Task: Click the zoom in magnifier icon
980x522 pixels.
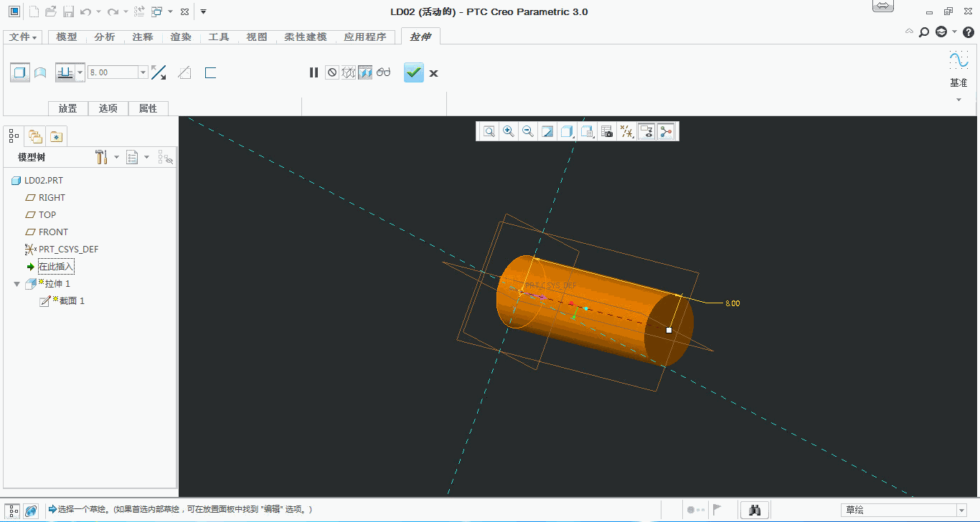Action: 509,131
